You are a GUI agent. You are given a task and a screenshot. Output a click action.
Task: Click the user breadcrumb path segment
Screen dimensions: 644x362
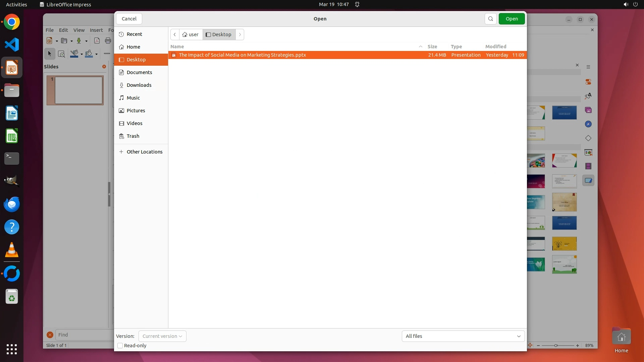coord(191,35)
